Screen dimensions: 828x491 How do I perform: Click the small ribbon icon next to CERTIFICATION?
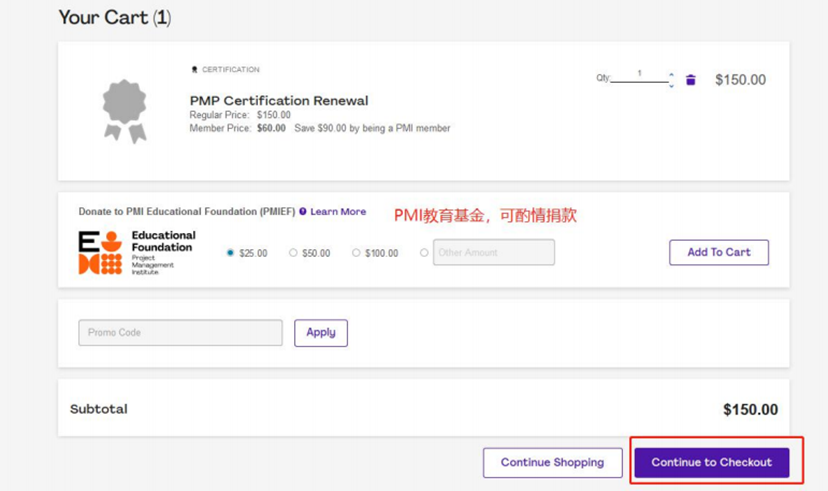click(x=194, y=70)
